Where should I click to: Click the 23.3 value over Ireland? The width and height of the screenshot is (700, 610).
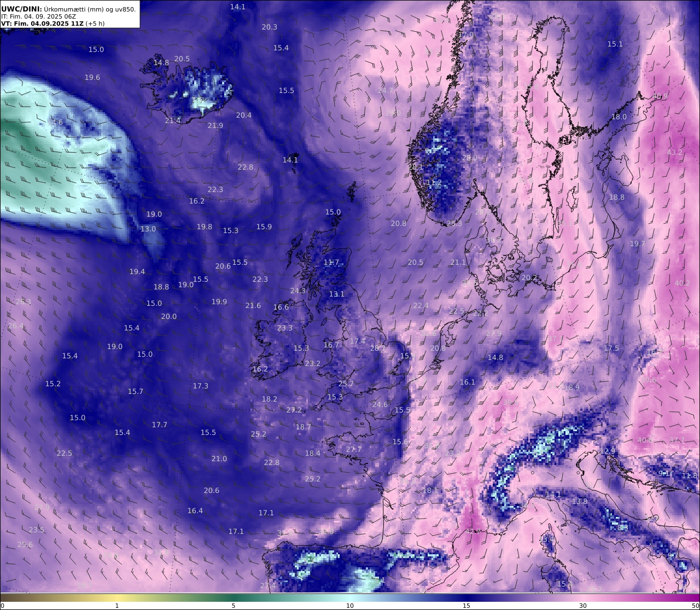click(x=285, y=328)
